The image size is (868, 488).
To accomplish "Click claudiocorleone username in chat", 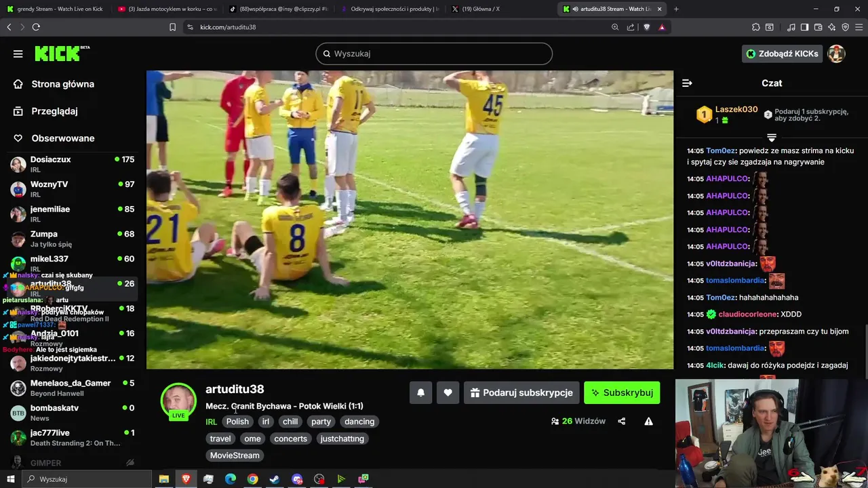I will [x=748, y=314].
